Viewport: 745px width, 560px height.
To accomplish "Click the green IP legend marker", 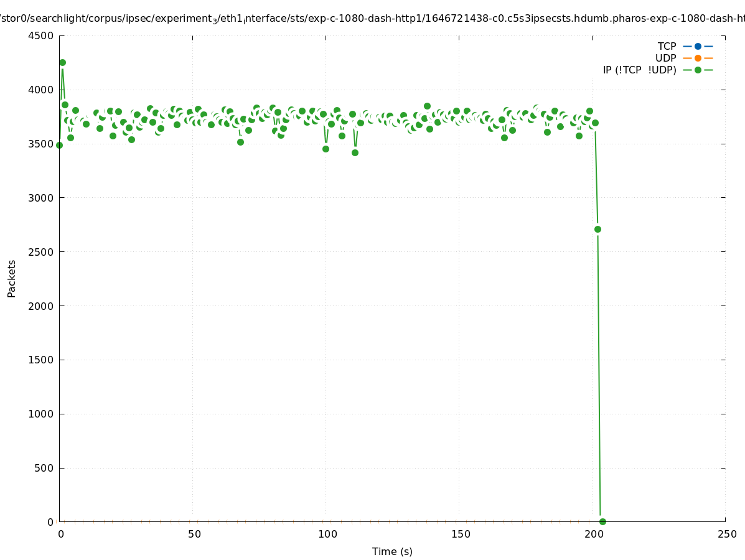I will click(698, 70).
